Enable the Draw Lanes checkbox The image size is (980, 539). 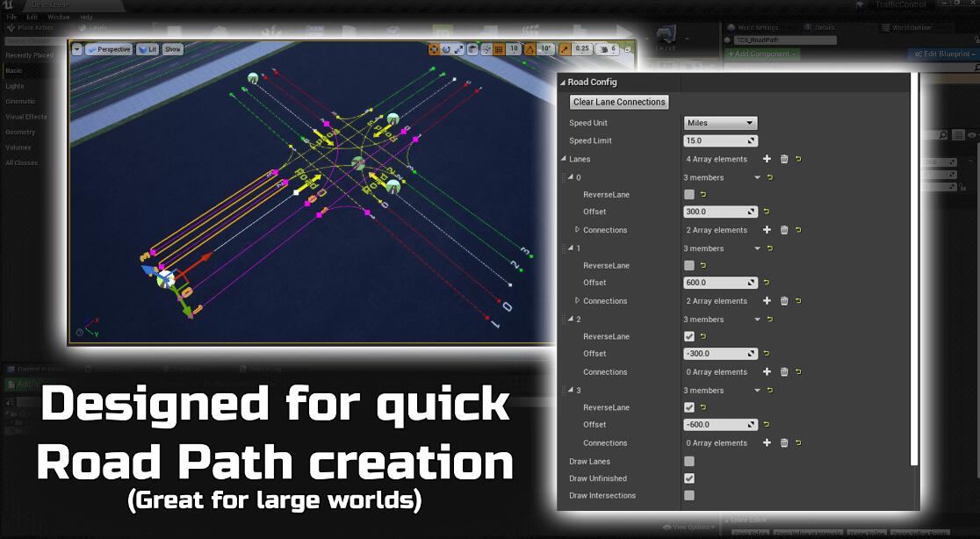click(x=689, y=462)
